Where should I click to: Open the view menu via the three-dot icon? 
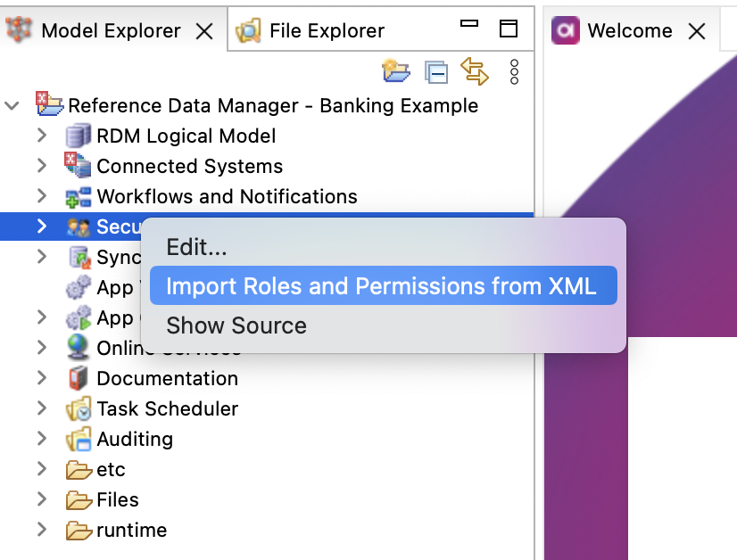point(513,72)
